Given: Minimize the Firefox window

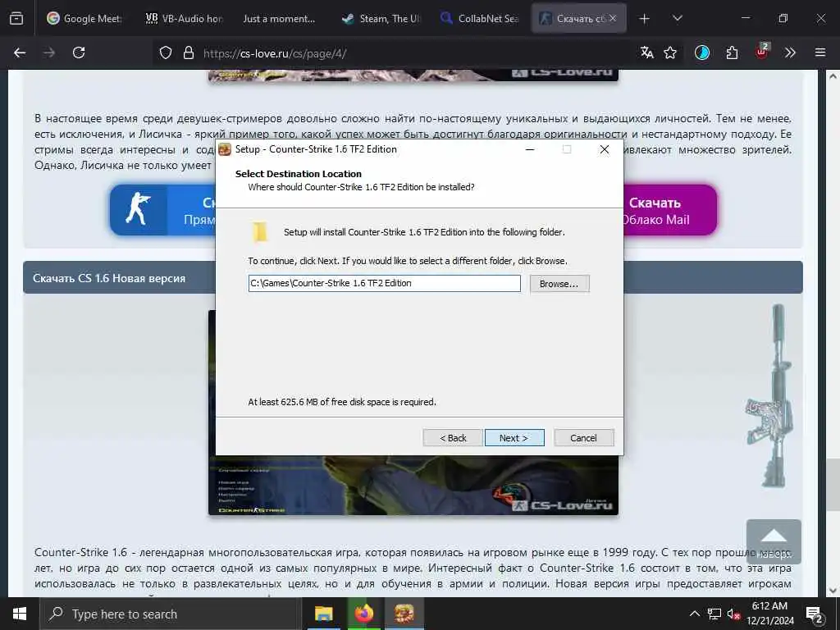Looking at the screenshot, I should coord(745,18).
